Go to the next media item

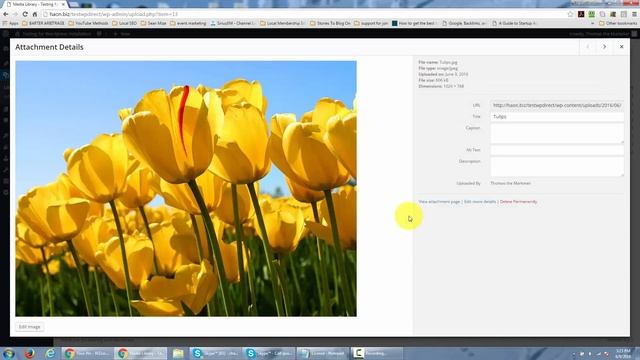tap(604, 47)
